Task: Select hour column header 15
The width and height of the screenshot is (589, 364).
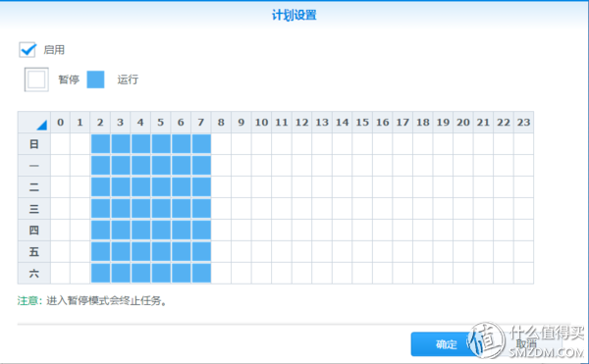Action: click(x=362, y=123)
